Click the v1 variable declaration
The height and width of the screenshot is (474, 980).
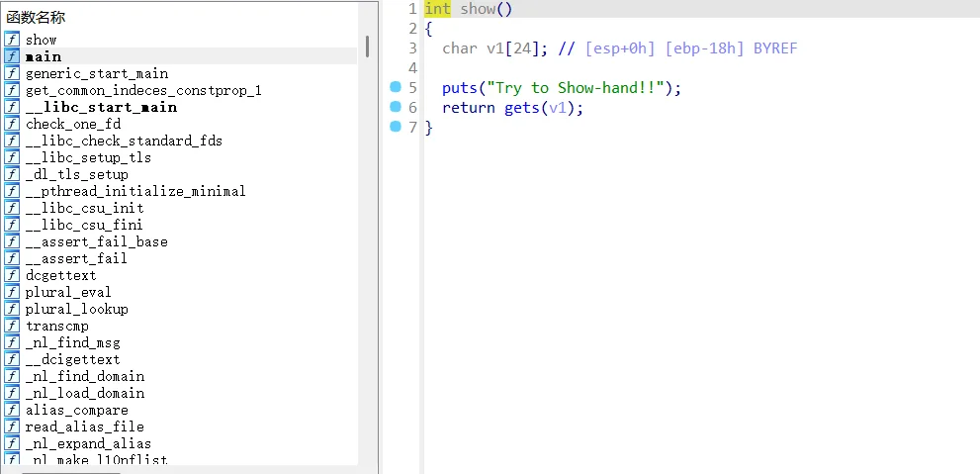coord(494,48)
